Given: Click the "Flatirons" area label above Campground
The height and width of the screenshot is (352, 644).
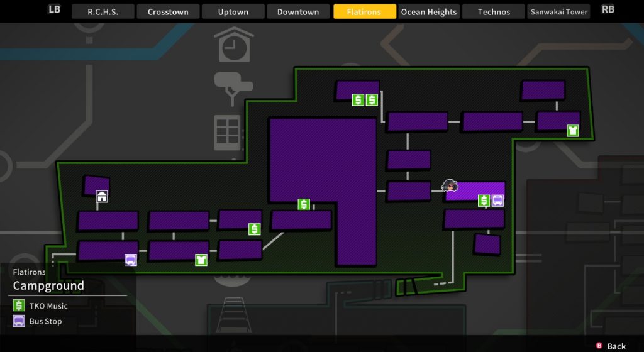Looking at the screenshot, I should 29,272.
